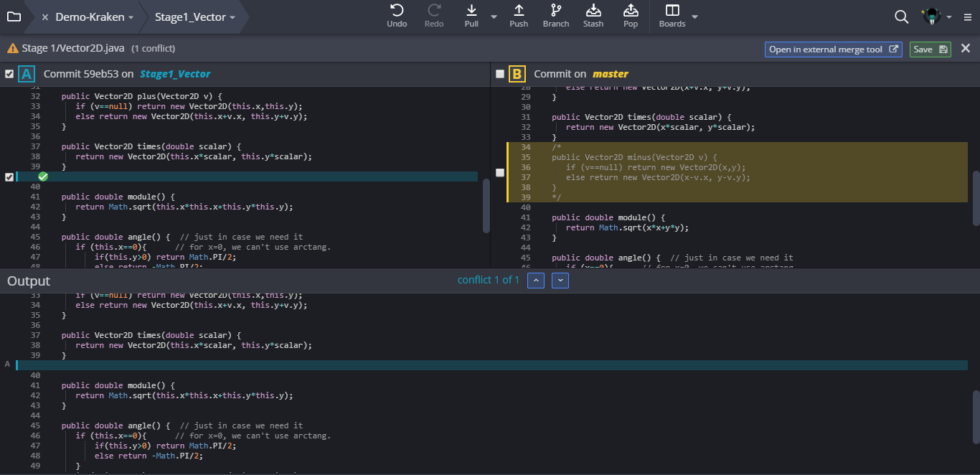The height and width of the screenshot is (475, 980).
Task: Jump to next conflict with down arrow
Action: [x=560, y=281]
